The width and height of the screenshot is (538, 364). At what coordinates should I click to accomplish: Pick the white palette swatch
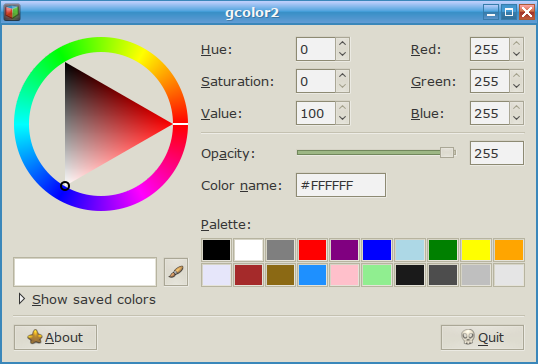tap(248, 250)
